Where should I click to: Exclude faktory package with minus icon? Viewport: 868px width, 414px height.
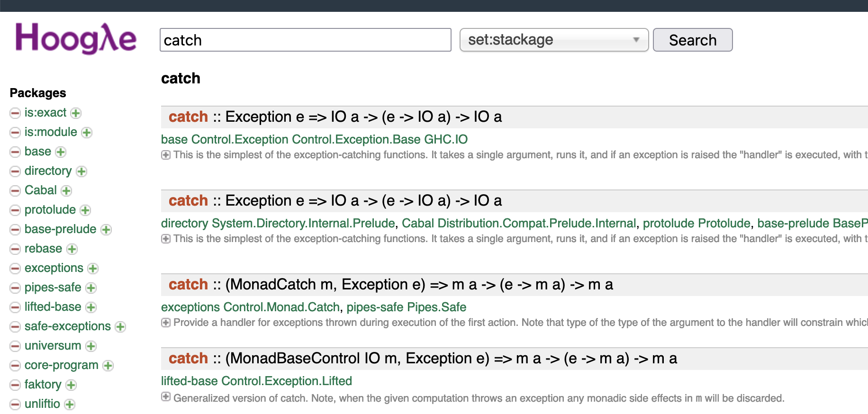click(15, 385)
